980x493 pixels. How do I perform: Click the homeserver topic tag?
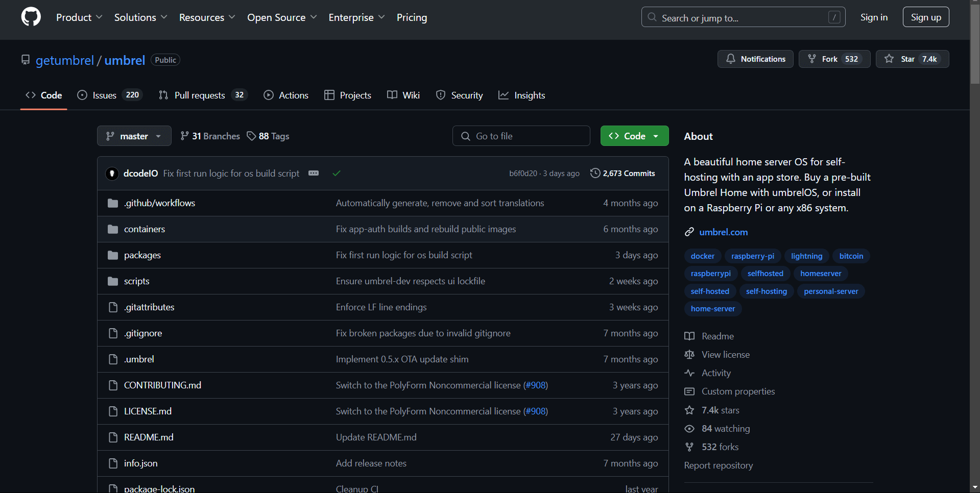tap(821, 274)
